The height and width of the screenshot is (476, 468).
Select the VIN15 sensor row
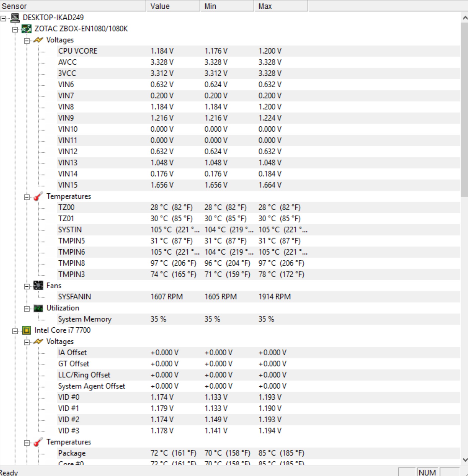coord(258,185)
